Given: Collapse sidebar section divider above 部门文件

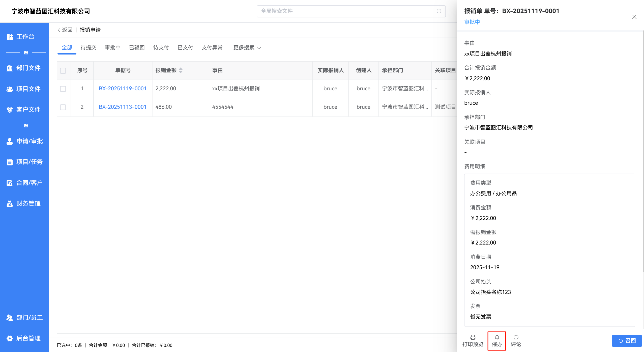Looking at the screenshot, I should 26,53.
